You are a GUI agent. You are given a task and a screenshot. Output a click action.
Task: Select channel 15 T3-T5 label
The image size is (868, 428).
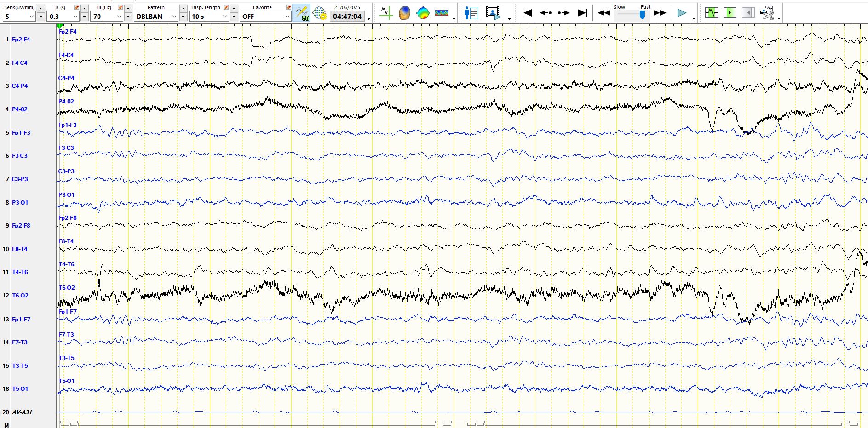(20, 366)
